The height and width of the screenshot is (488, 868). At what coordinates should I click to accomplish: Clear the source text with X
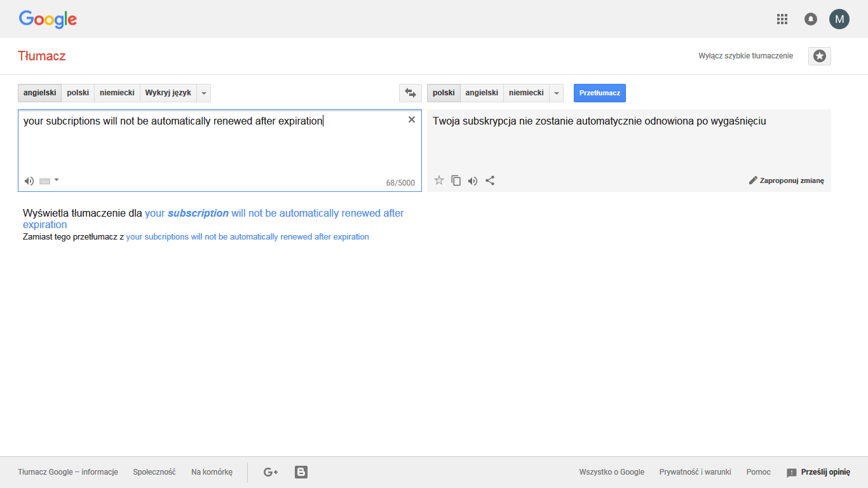[411, 119]
